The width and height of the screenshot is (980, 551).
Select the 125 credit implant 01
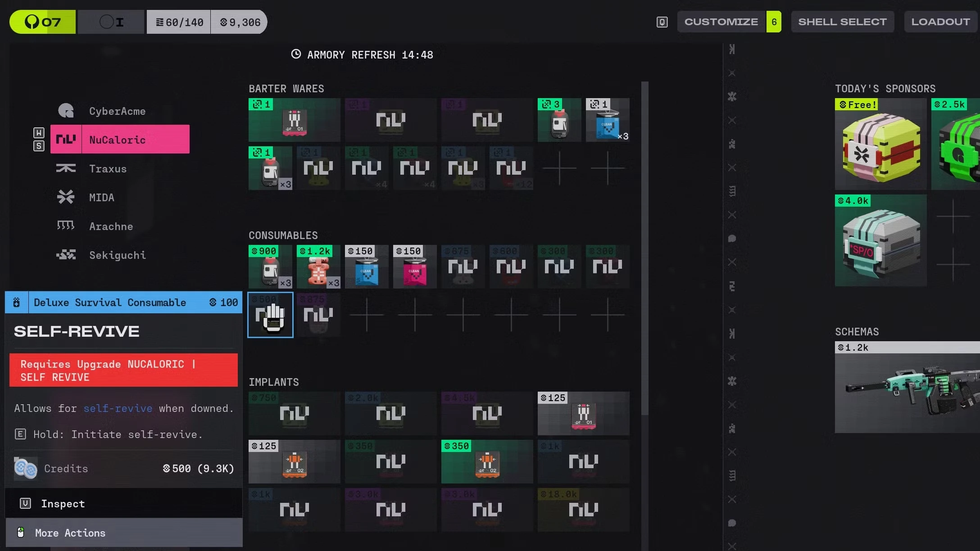click(584, 413)
